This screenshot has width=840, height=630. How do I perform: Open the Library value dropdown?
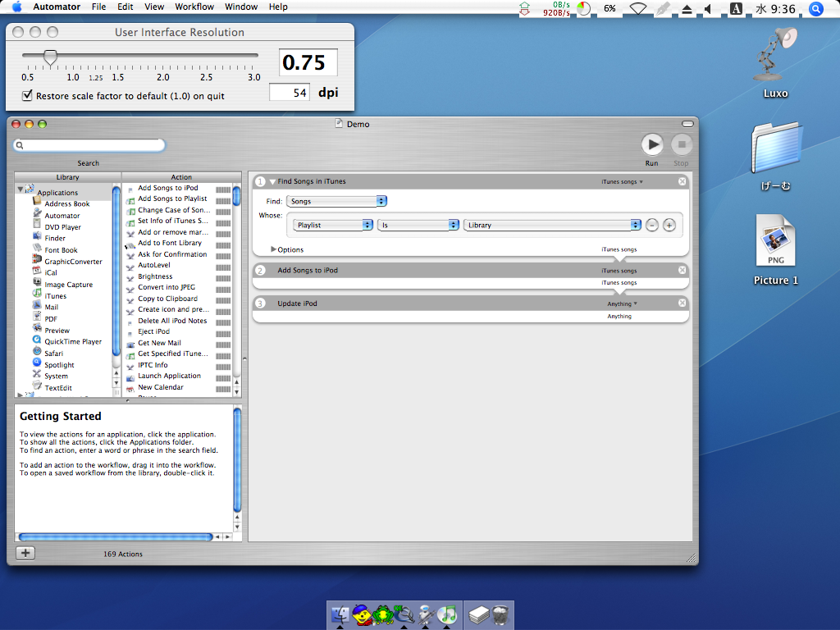552,225
